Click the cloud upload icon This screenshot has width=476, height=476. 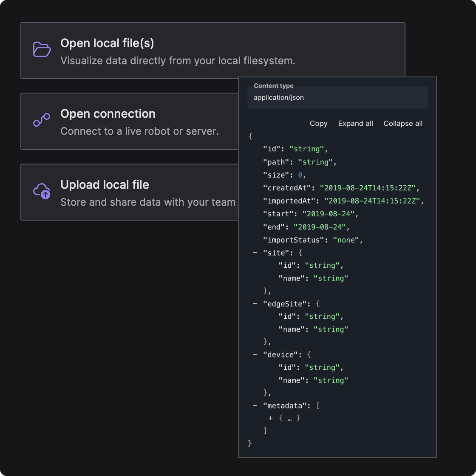[x=42, y=191]
